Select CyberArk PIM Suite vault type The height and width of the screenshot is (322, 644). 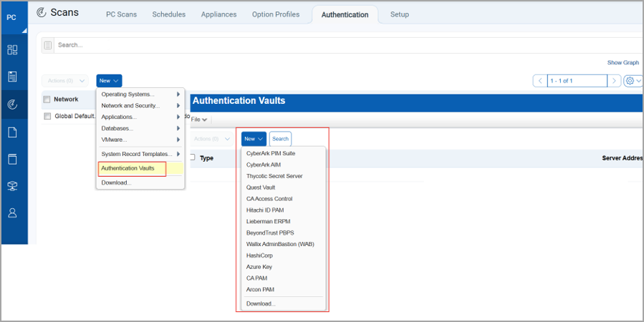pos(283,153)
